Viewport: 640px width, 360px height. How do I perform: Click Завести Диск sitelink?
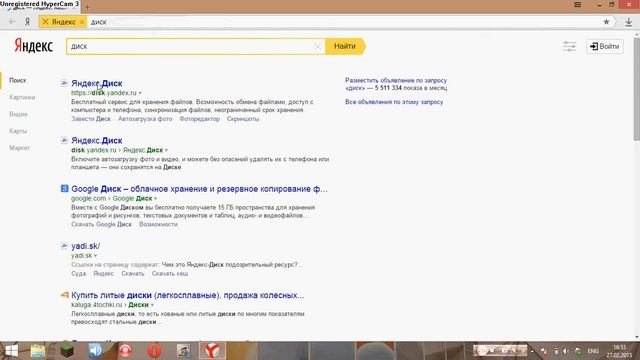[91, 119]
